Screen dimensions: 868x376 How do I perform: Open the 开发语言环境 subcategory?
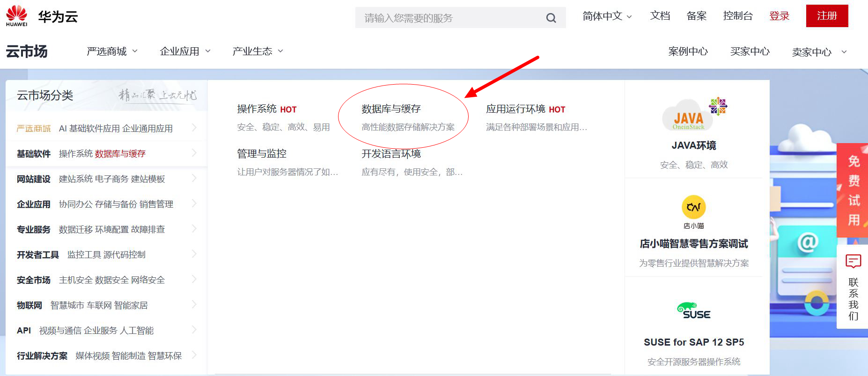coord(391,154)
